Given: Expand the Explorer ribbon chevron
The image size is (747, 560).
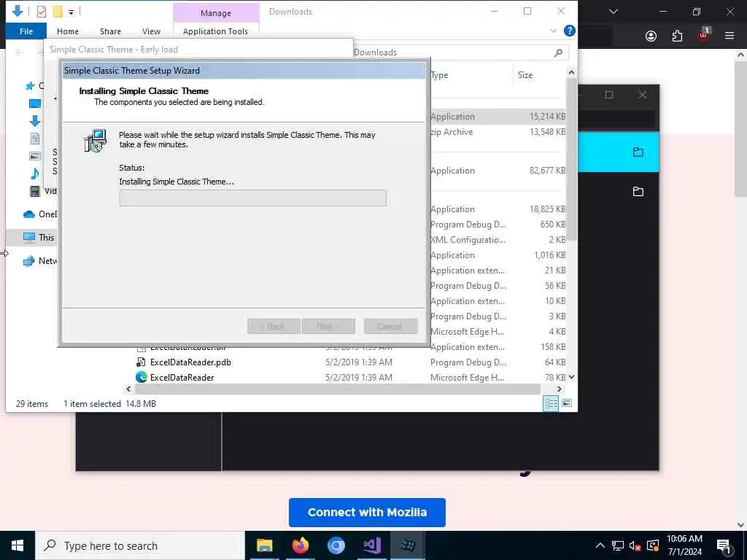Looking at the screenshot, I should pyautogui.click(x=553, y=31).
